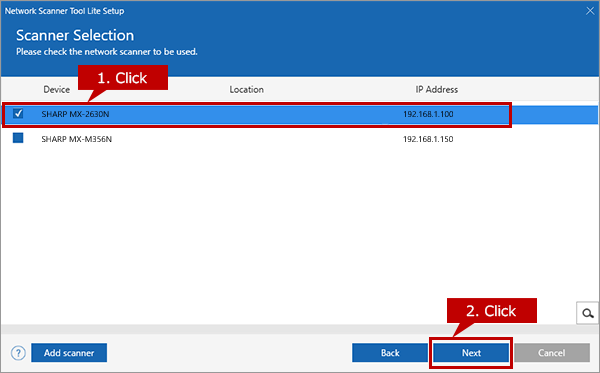The height and width of the screenshot is (373, 600).
Task: Check the SHARP MX-M356N checkbox
Action: [x=18, y=138]
